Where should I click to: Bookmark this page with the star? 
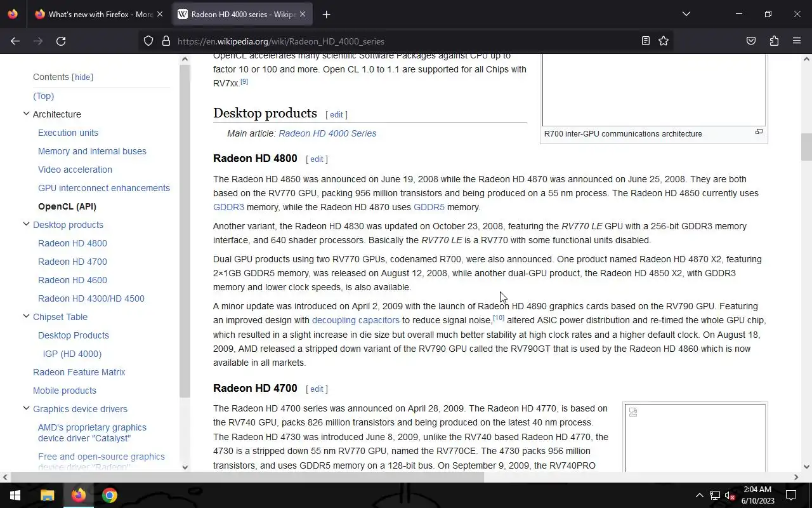coord(664,41)
